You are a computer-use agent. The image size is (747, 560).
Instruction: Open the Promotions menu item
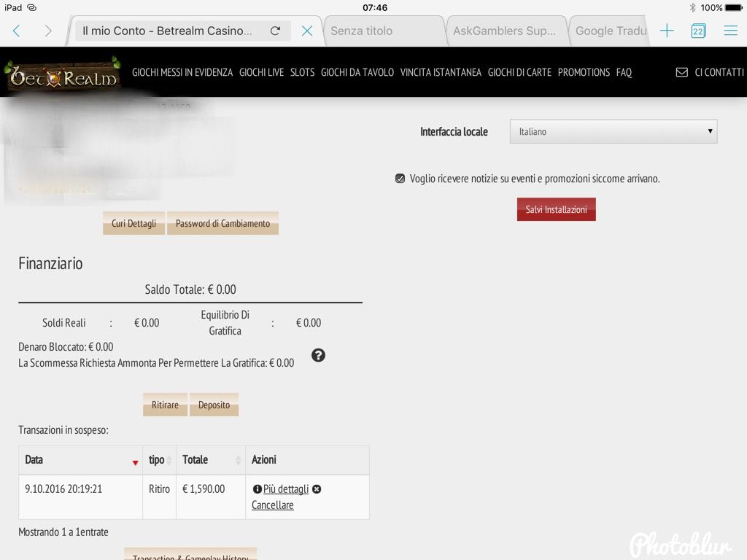coord(584,72)
